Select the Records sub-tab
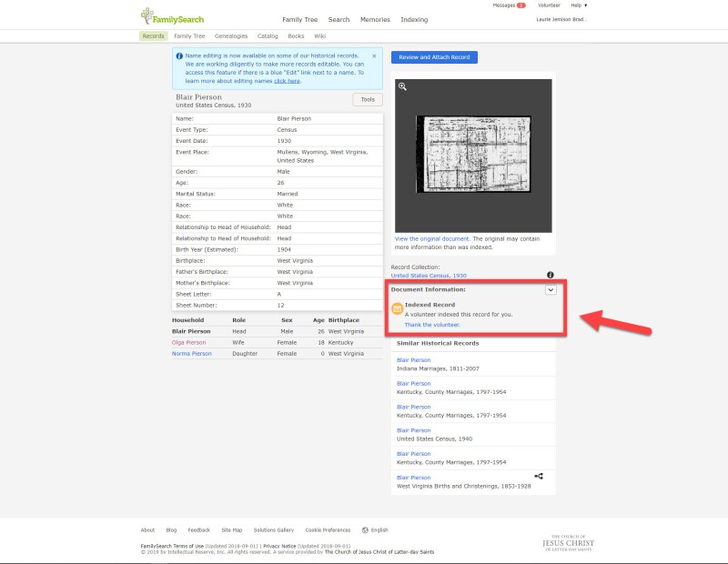The width and height of the screenshot is (728, 564). point(153,36)
